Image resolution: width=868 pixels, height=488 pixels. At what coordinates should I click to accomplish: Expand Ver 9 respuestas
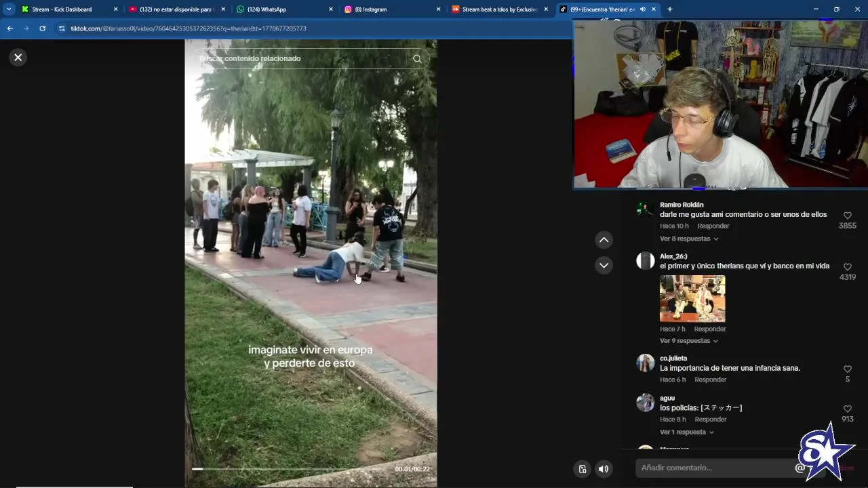coord(689,341)
